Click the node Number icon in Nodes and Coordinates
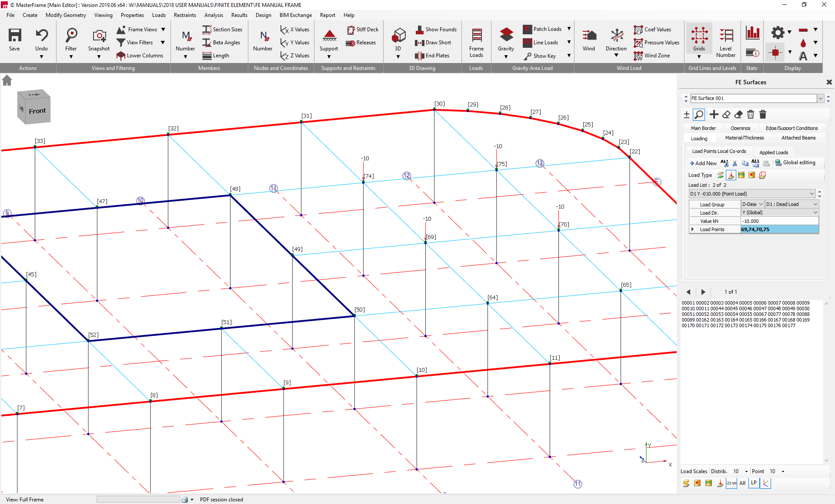Screen dimensions: 835x504 coord(264,36)
